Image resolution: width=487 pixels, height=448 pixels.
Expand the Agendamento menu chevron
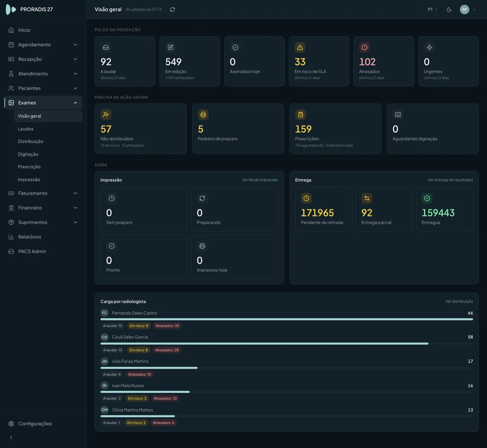tap(75, 45)
